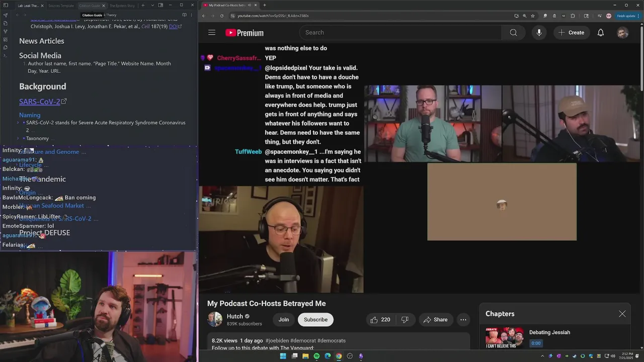Toggle the Obsidian left sidebar icon
Screen dimensions: 644x362
(x=5, y=6)
